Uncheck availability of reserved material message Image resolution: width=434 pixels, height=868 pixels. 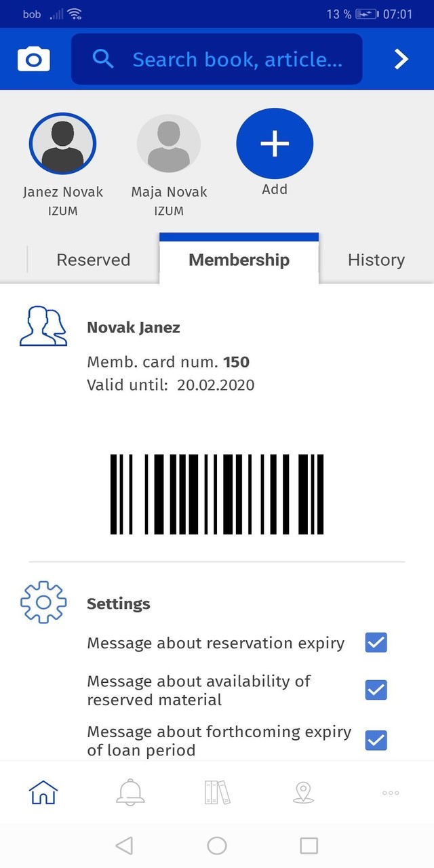(x=376, y=690)
